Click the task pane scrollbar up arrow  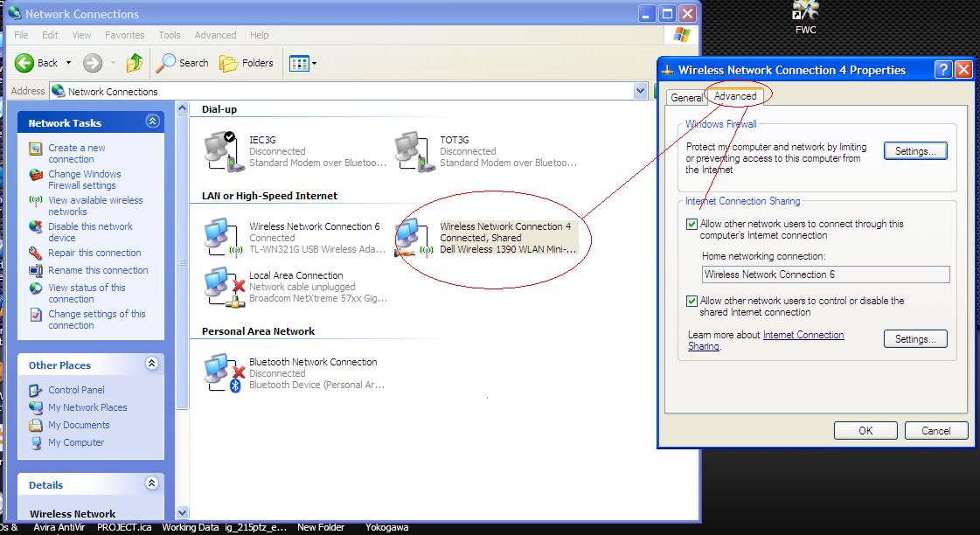click(x=182, y=108)
